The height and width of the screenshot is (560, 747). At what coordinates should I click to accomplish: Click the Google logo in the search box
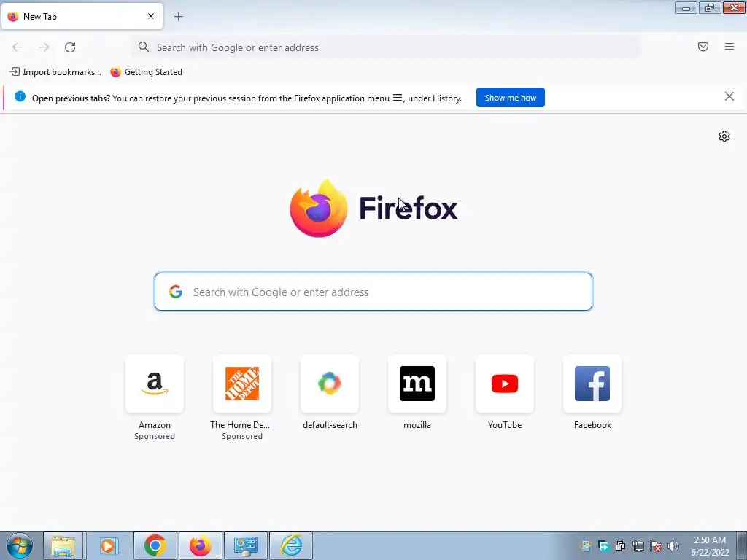click(176, 292)
